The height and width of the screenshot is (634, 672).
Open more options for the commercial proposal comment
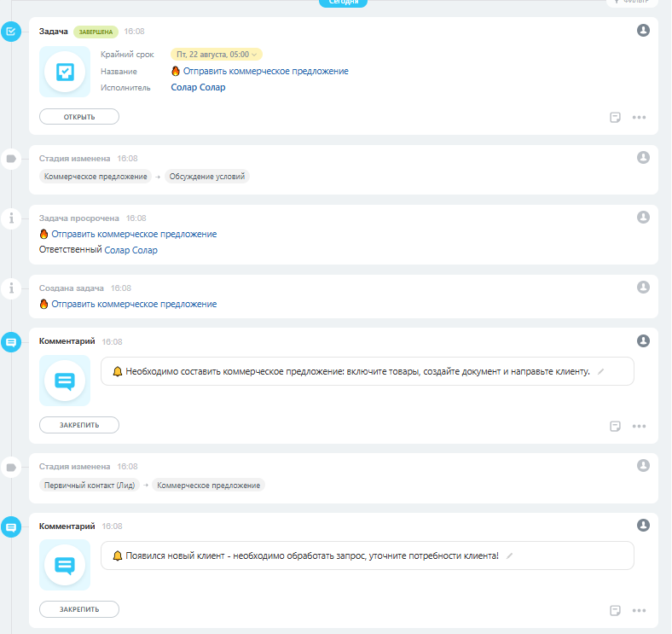(640, 426)
